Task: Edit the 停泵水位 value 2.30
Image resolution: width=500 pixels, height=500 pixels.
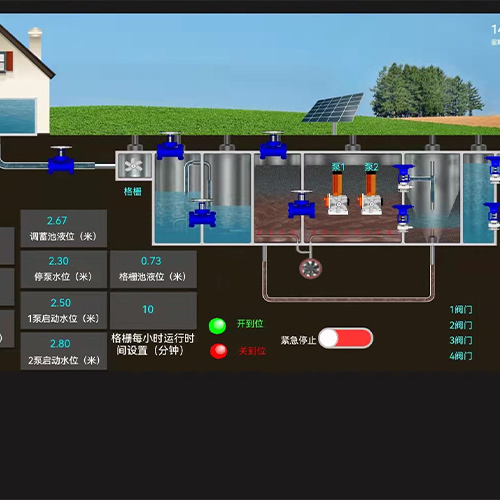Action: tap(59, 261)
